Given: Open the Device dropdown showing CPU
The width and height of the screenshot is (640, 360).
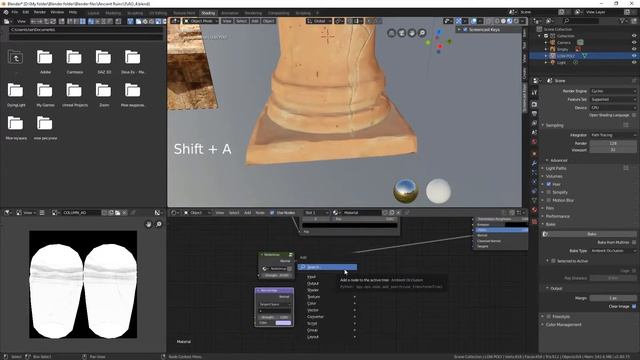Looking at the screenshot, I should pos(613,108).
